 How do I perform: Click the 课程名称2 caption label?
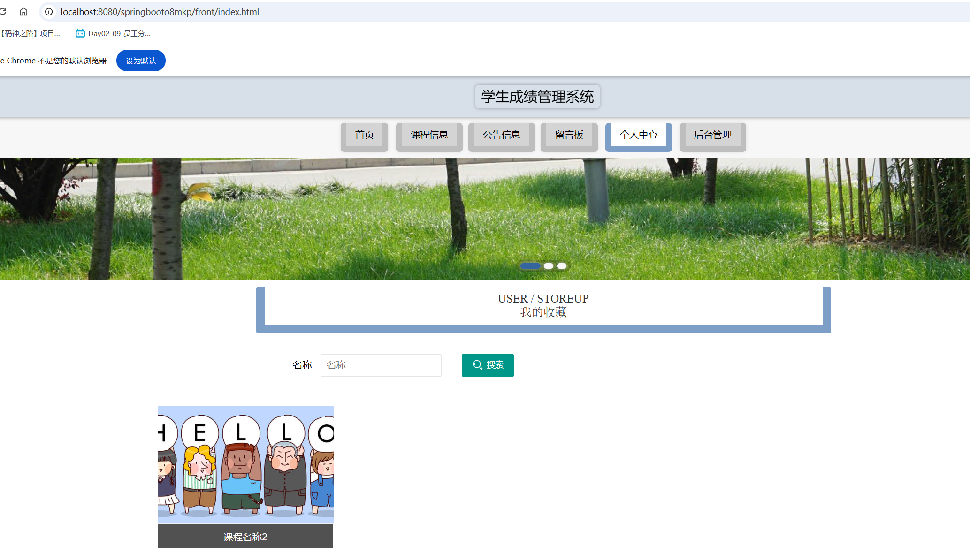pos(245,537)
